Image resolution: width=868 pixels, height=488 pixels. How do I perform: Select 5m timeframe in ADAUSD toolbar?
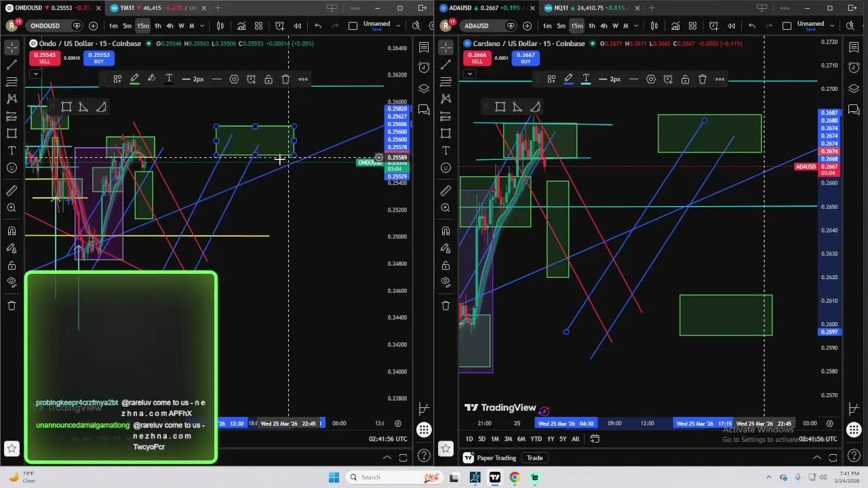point(561,26)
